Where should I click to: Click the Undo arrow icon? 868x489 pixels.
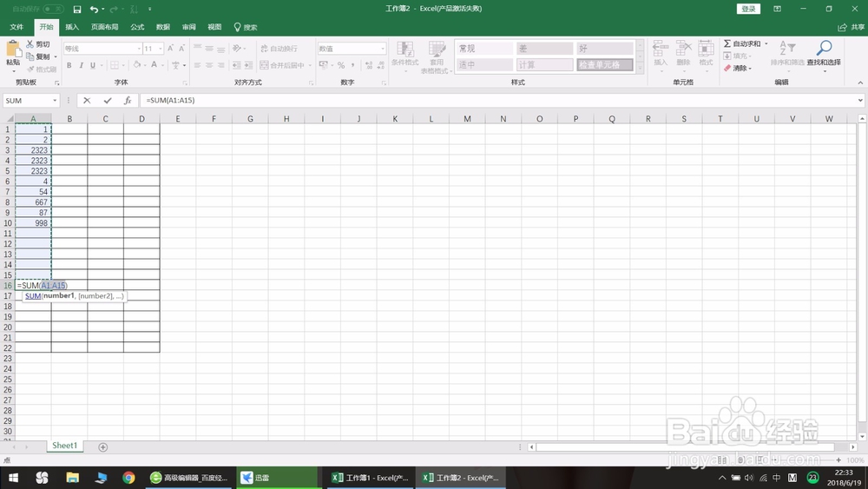coord(94,10)
